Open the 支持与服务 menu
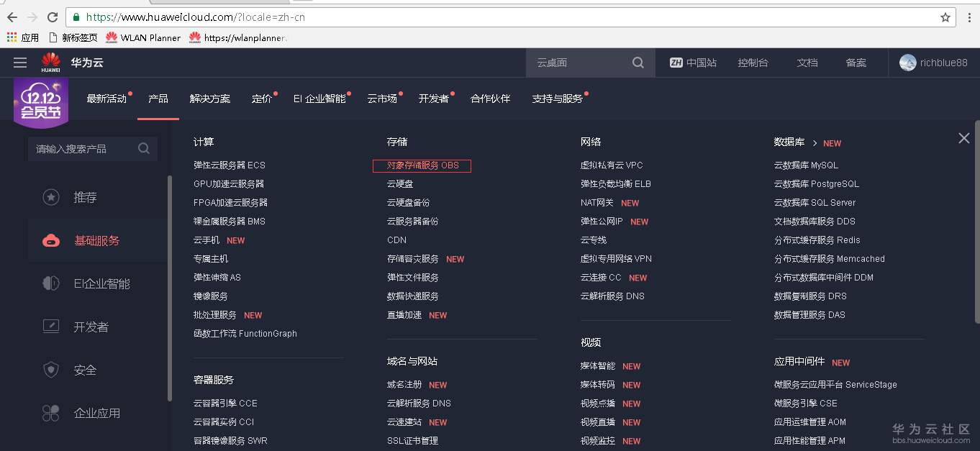Viewport: 980px width, 451px height. pyautogui.click(x=558, y=99)
